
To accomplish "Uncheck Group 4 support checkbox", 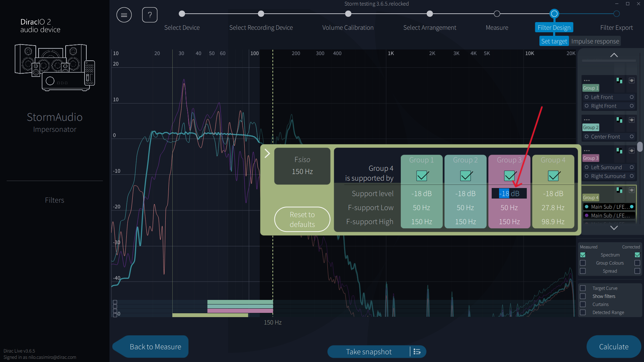I will (x=553, y=175).
